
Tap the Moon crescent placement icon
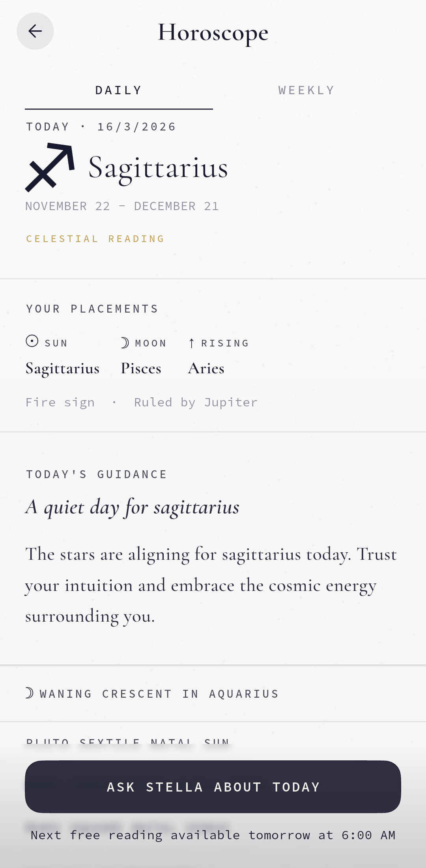tap(125, 343)
